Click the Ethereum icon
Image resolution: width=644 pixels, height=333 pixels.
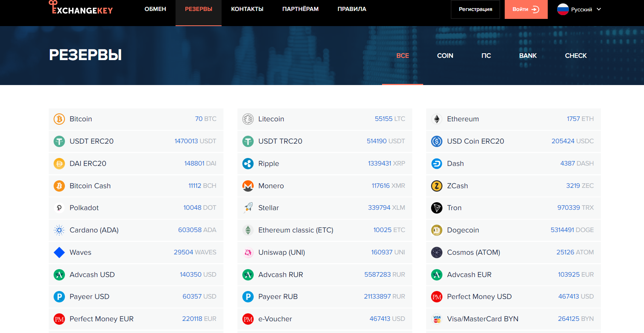click(x=437, y=119)
